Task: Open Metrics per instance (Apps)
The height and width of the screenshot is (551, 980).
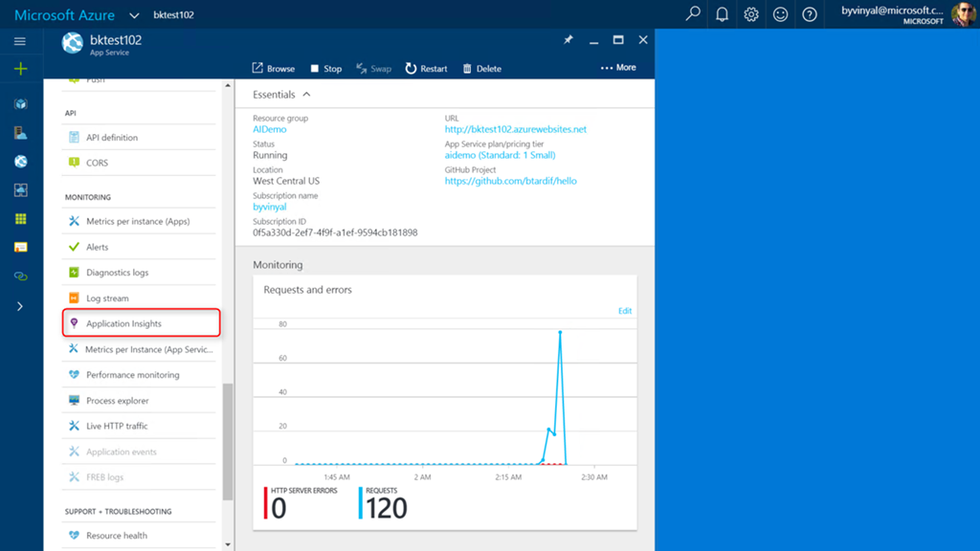Action: (139, 221)
